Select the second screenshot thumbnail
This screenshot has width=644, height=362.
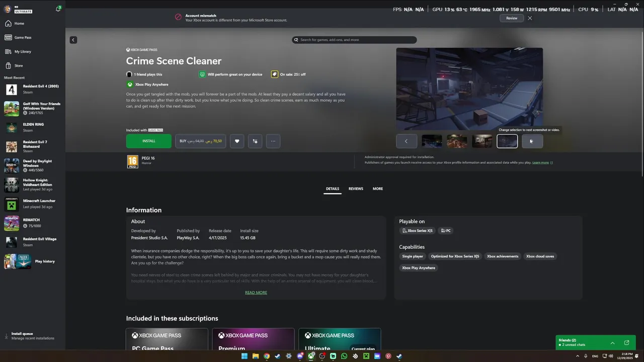457,141
